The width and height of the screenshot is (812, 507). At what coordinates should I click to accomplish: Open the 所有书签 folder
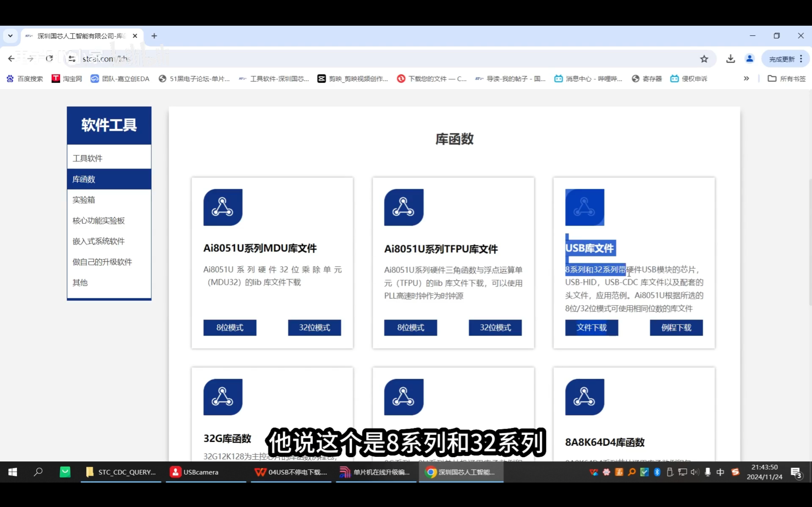787,78
